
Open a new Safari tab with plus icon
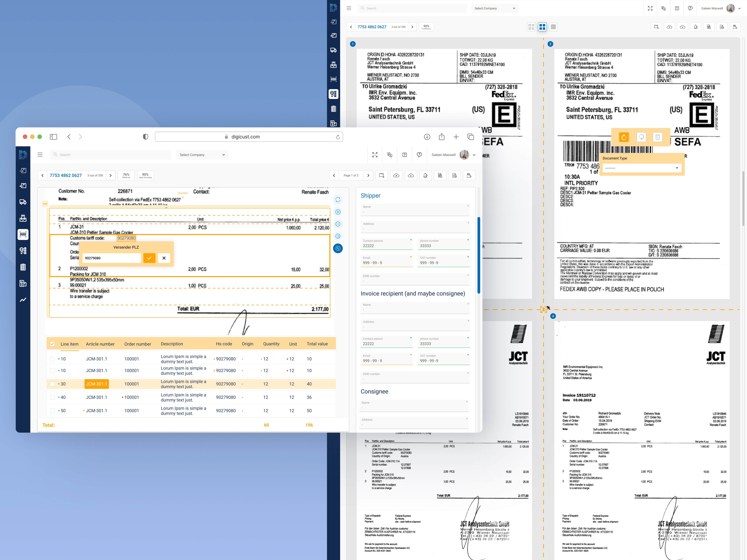(x=456, y=137)
